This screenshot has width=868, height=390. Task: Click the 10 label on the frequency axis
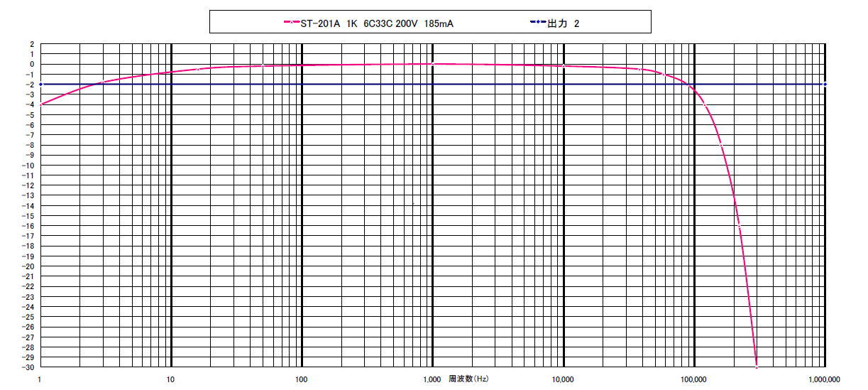(171, 380)
